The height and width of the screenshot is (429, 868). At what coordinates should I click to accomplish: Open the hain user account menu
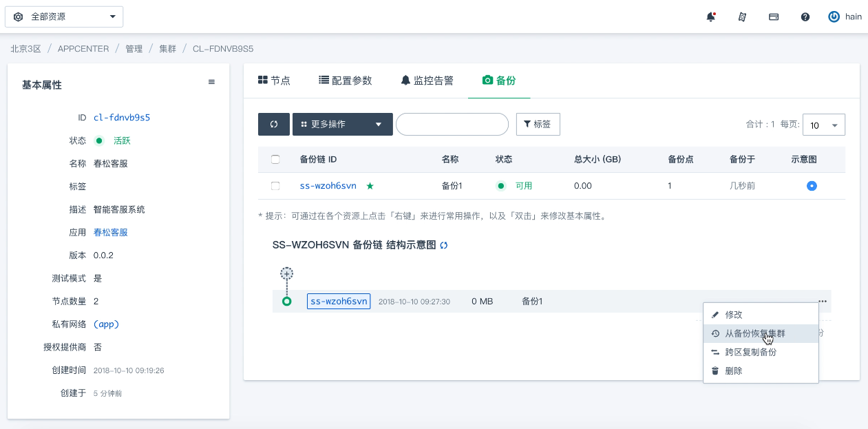[x=845, y=17]
